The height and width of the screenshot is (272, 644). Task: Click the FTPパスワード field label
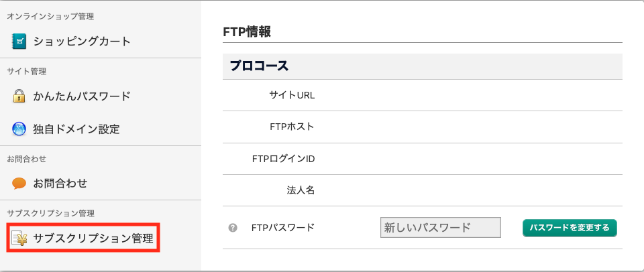coord(282,228)
